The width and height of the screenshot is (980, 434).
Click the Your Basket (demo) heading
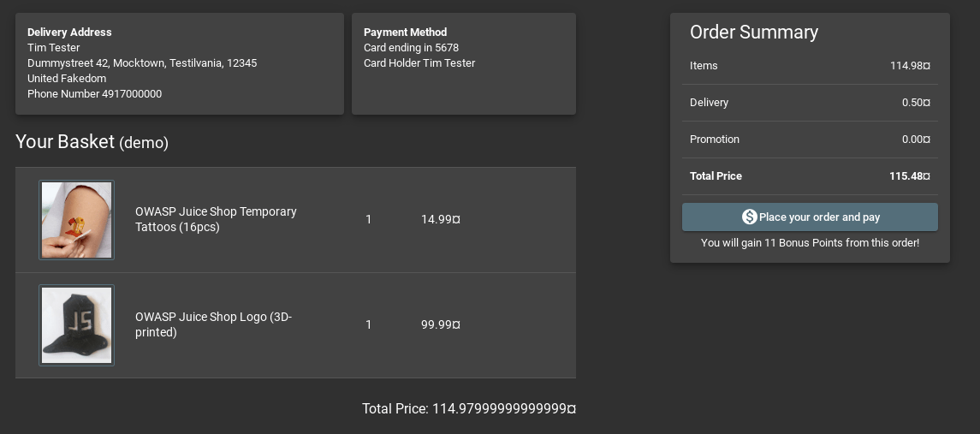coord(92,142)
